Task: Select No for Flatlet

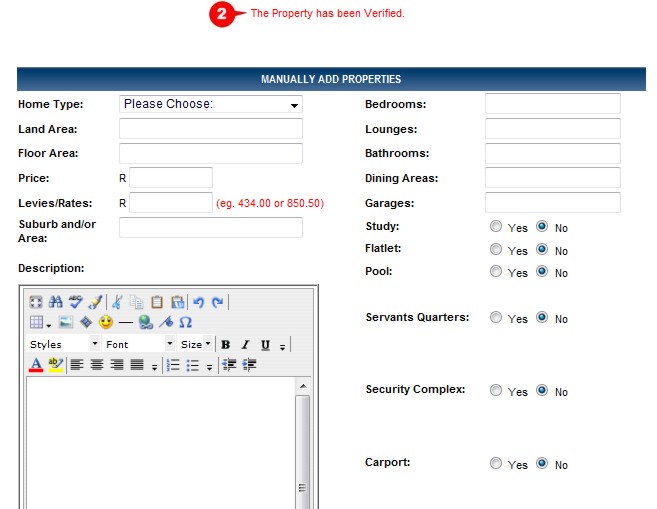Action: (542, 249)
